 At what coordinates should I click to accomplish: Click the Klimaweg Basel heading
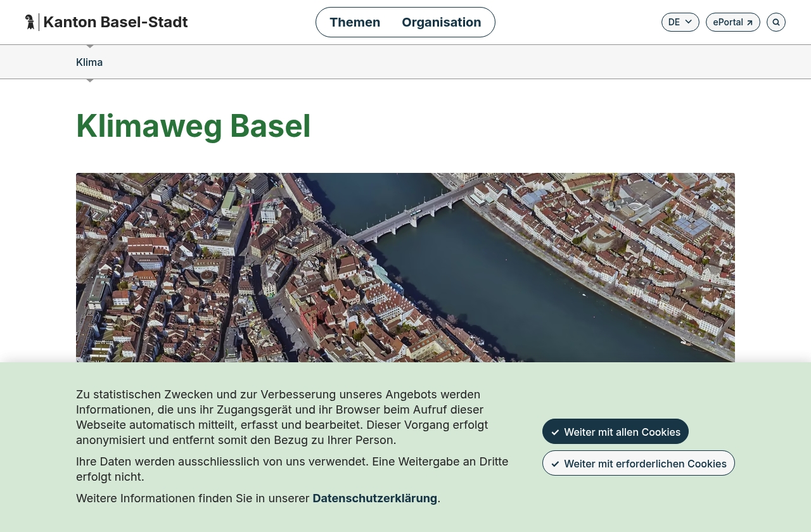pyautogui.click(x=193, y=126)
